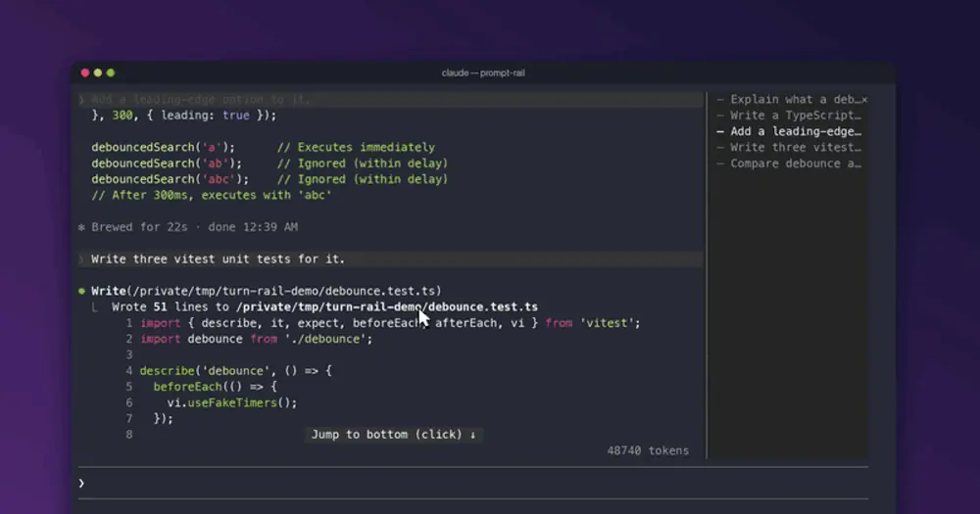Image resolution: width=980 pixels, height=514 pixels.
Task: Click the down arrow in Jump to bottom
Action: pyautogui.click(x=472, y=436)
